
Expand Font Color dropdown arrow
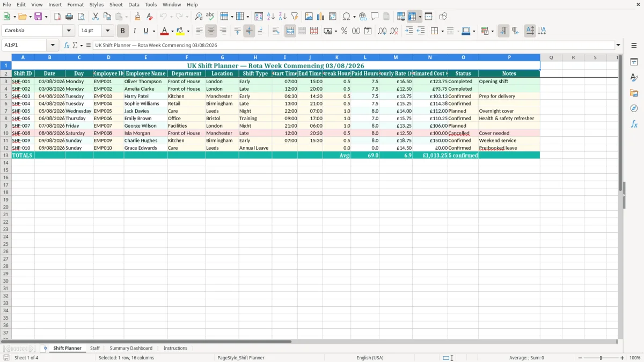tap(172, 31)
